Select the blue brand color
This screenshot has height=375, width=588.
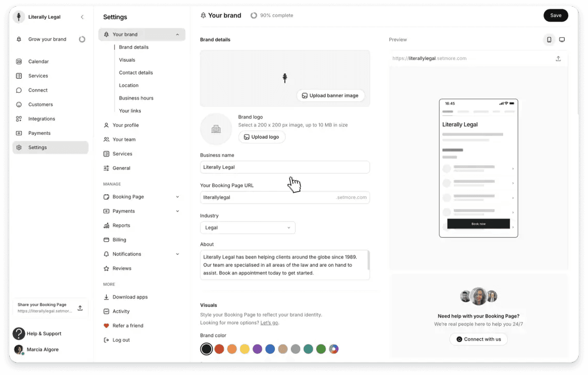pyautogui.click(x=270, y=349)
